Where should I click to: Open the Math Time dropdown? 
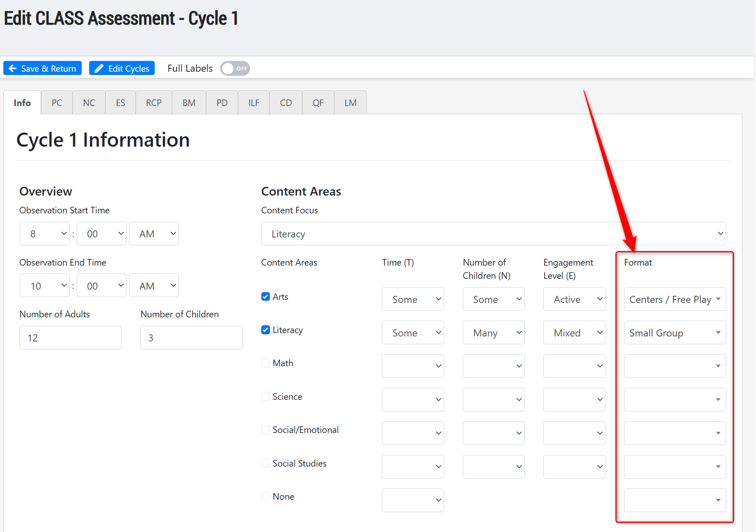point(413,366)
